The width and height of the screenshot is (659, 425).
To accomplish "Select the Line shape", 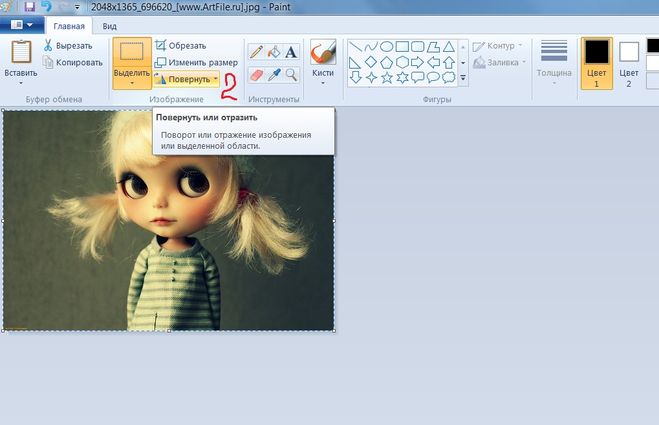I will [x=355, y=47].
